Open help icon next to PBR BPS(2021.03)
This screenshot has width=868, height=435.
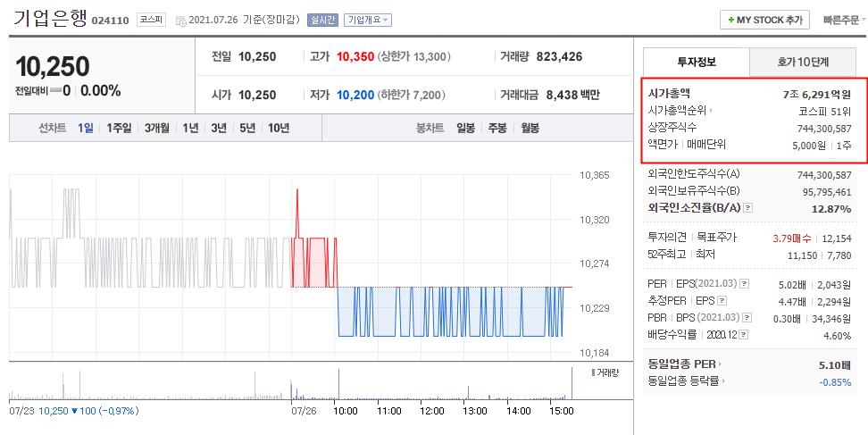click(x=747, y=318)
